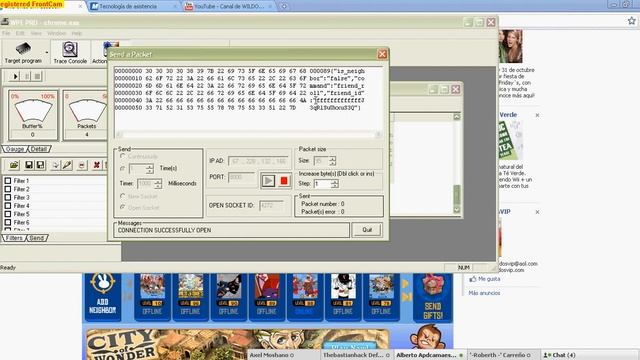640x360 pixels.
Task: Start logging with the main play button
Action: (15, 76)
